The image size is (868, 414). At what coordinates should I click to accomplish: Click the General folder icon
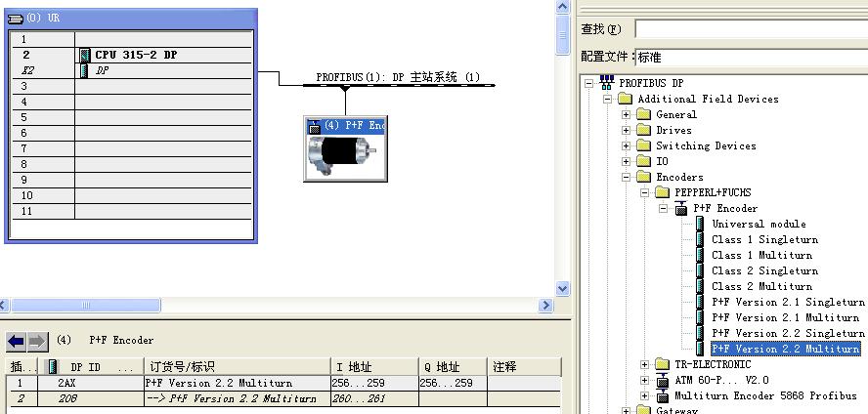pos(643,114)
